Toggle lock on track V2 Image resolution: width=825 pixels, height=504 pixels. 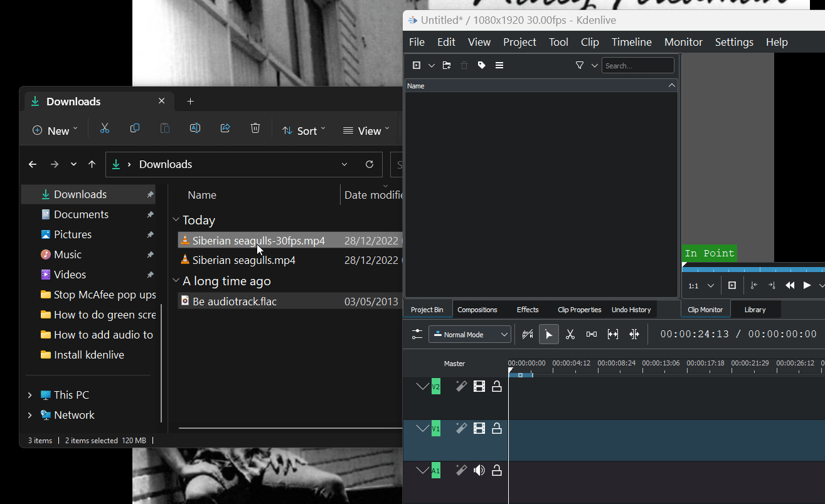click(x=497, y=387)
